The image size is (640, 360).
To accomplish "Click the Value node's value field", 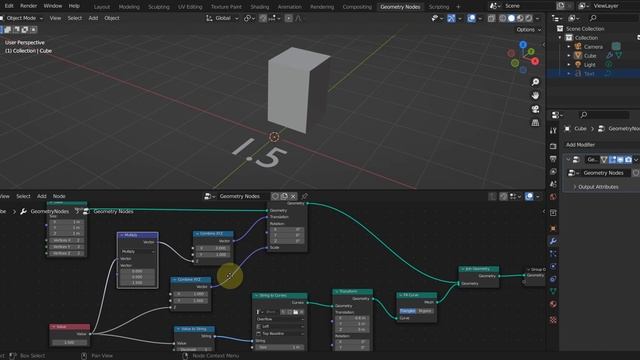I will [x=69, y=342].
